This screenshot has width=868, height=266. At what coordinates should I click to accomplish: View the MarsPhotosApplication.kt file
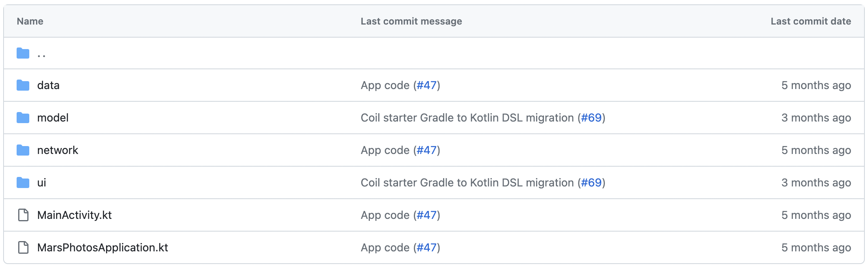(102, 248)
